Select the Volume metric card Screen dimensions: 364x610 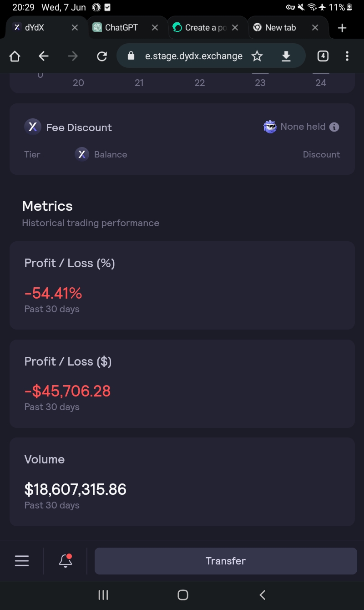click(x=182, y=482)
